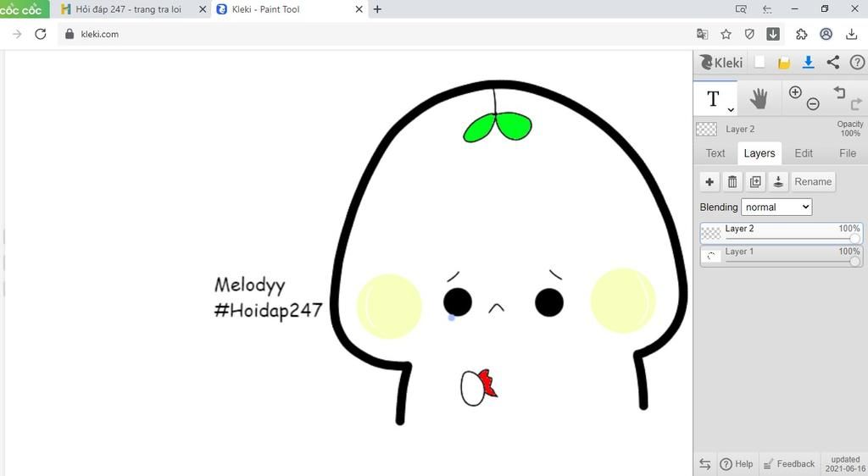Download the image with the blue arrow
This screenshot has width=868, height=476.
pos(808,63)
